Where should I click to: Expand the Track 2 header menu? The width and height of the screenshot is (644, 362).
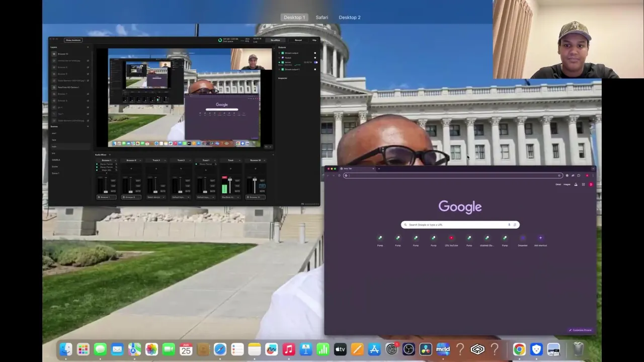(x=190, y=160)
